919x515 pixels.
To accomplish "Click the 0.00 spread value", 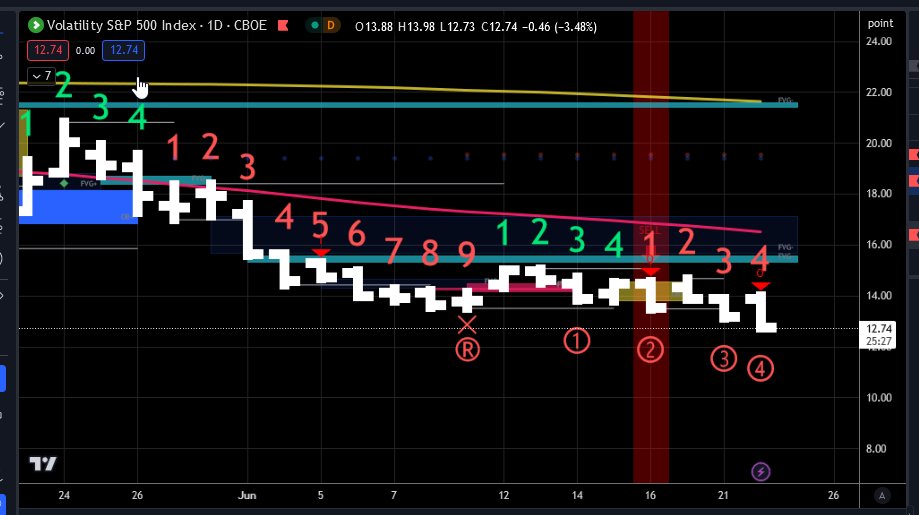I will click(x=86, y=51).
